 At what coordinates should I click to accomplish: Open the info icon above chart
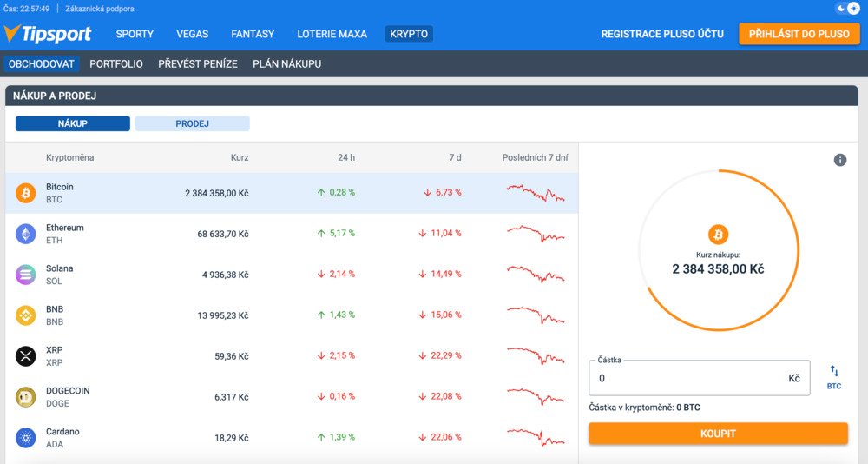pyautogui.click(x=839, y=160)
